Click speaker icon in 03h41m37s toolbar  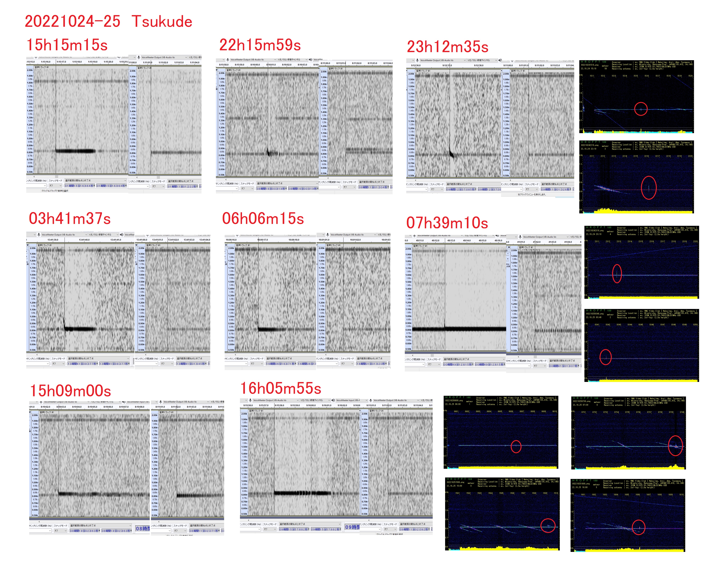(x=122, y=234)
